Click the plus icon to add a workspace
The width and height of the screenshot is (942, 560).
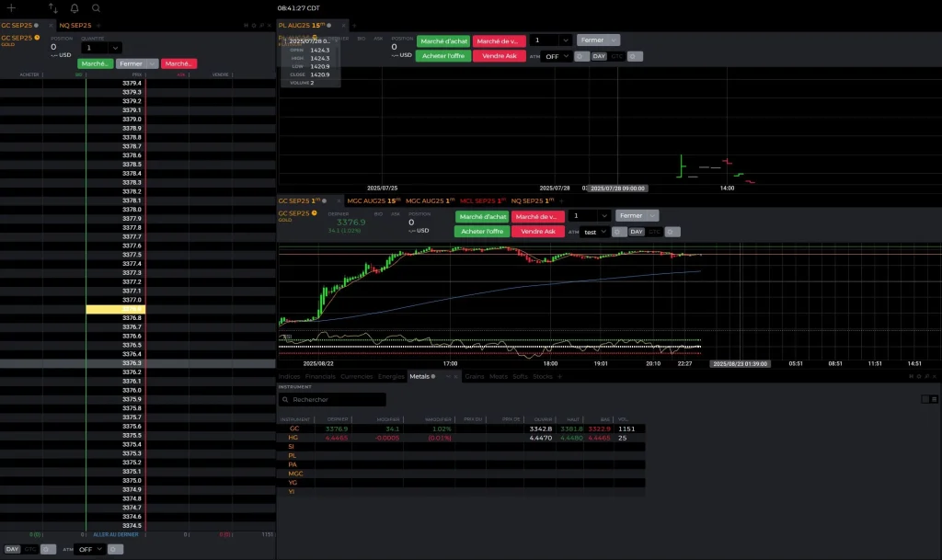11,7
